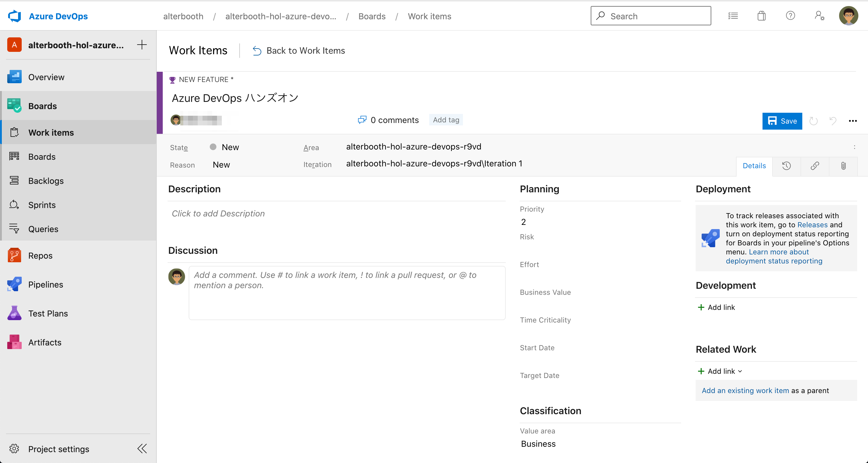Open the Value area Business field
868x463 pixels.
click(x=538, y=444)
